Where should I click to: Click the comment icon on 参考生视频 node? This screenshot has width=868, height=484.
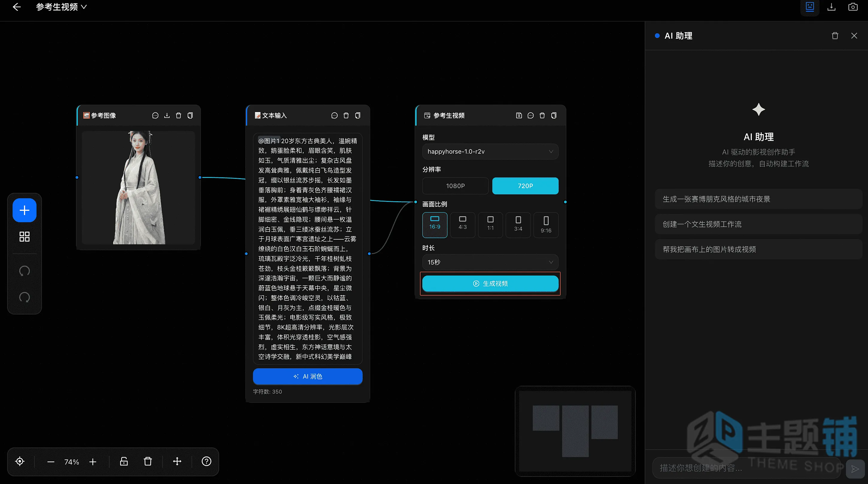tap(530, 116)
